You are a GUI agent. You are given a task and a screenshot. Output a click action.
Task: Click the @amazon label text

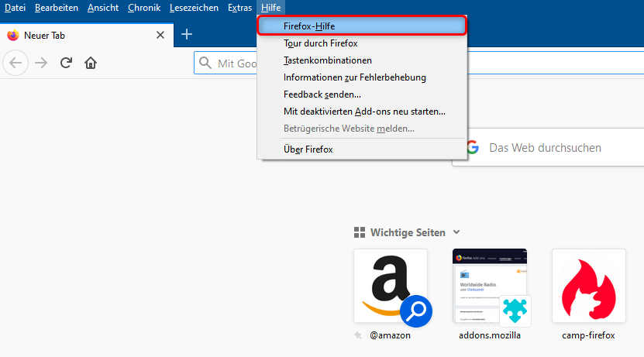(390, 335)
